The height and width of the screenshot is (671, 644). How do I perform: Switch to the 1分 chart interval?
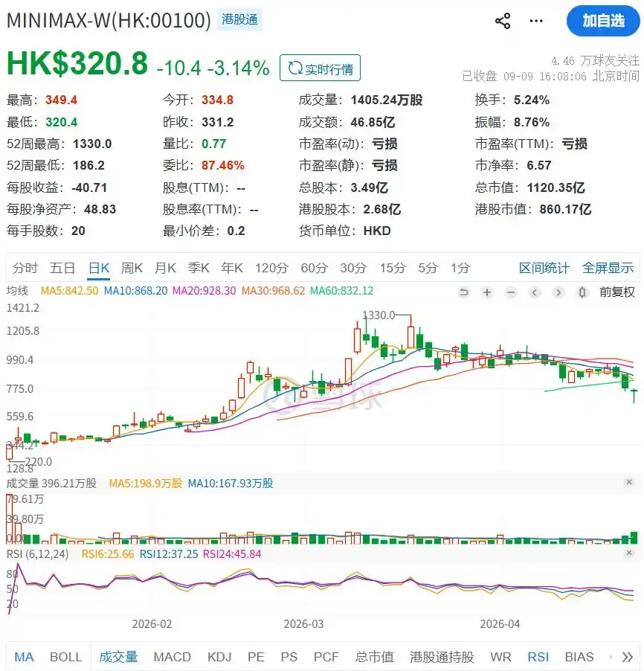point(460,268)
